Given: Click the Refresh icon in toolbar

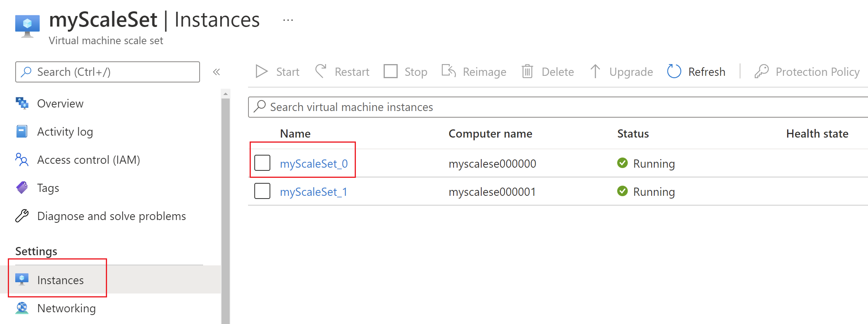Looking at the screenshot, I should (674, 72).
